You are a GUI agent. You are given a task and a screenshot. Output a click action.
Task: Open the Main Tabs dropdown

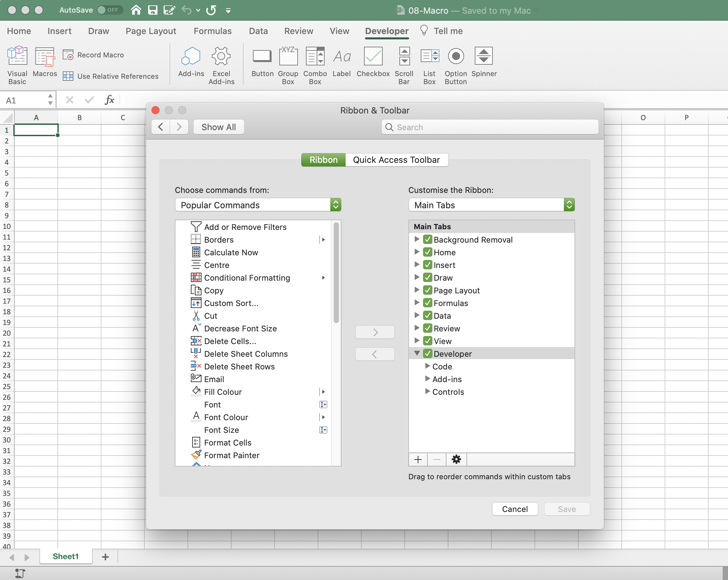coord(491,205)
